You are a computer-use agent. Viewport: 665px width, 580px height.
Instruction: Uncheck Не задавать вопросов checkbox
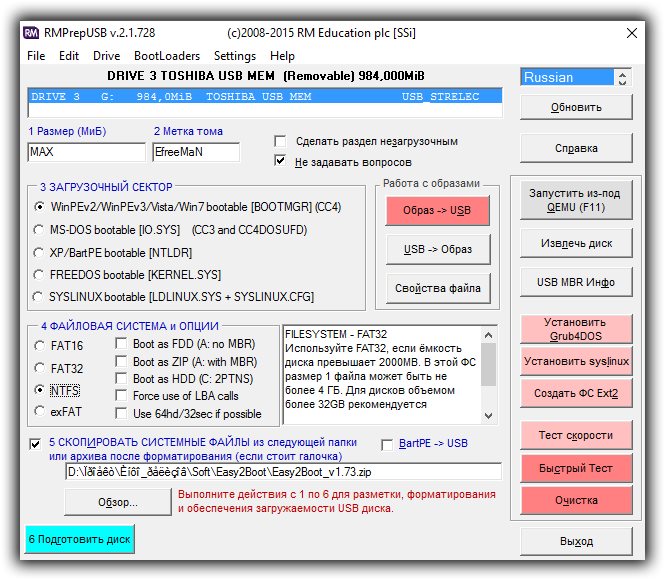click(280, 161)
